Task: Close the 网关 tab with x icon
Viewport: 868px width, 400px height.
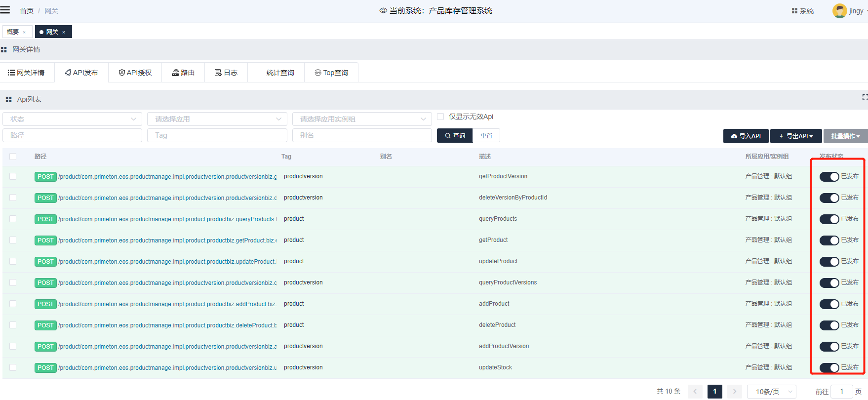Action: 64,32
